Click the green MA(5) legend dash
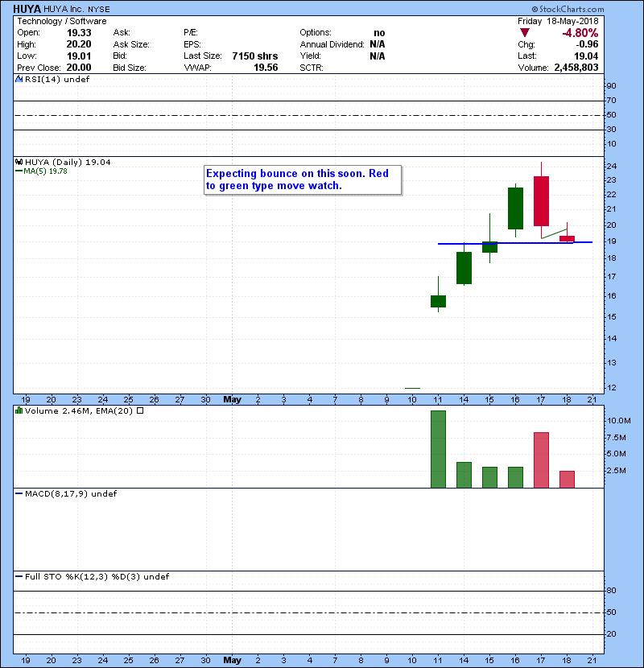This screenshot has width=644, height=668. pyautogui.click(x=19, y=171)
